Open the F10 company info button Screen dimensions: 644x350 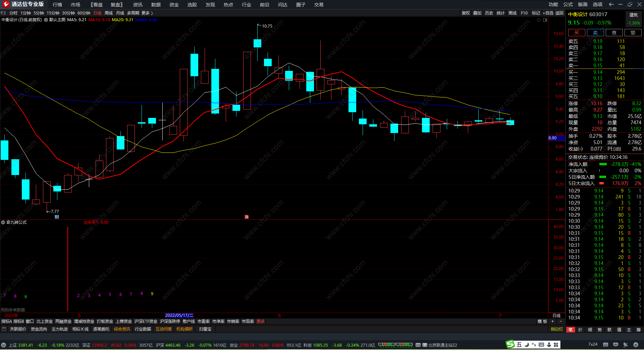(x=524, y=13)
